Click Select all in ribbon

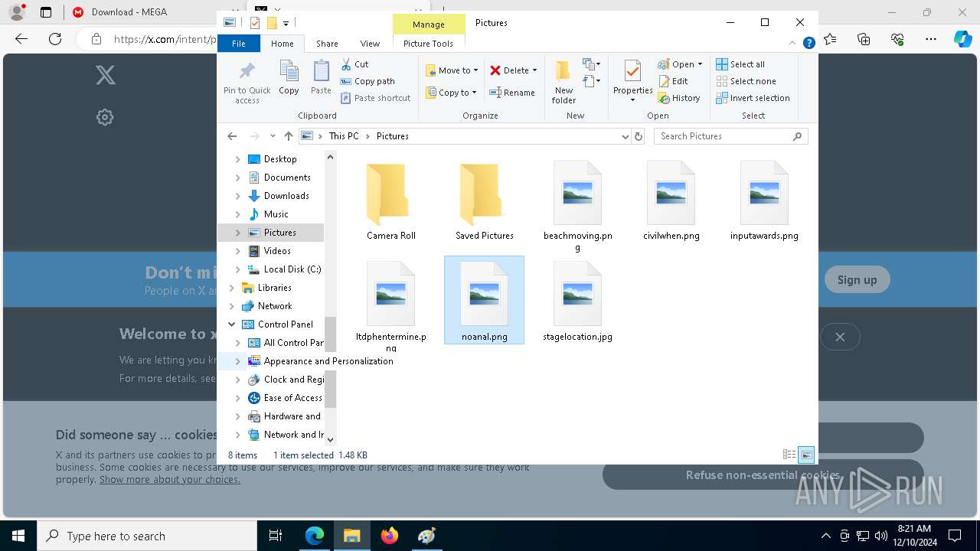point(740,64)
